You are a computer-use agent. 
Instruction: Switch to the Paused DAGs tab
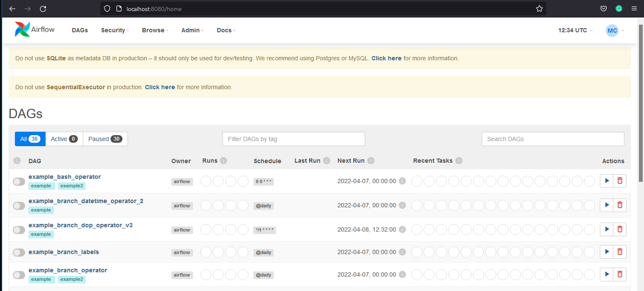105,138
